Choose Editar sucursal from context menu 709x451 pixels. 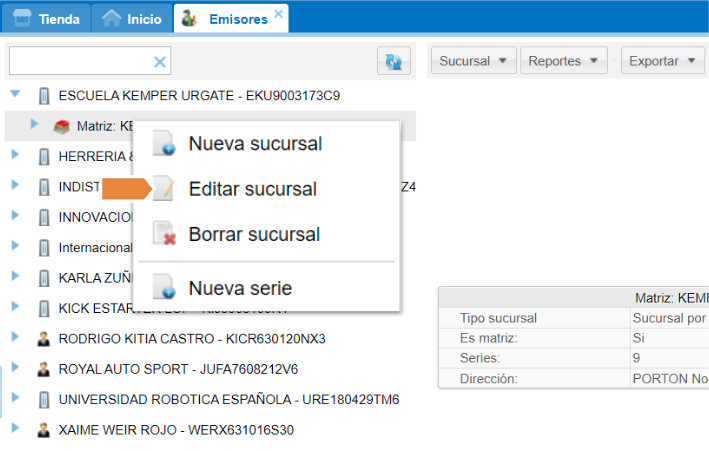coord(252,189)
